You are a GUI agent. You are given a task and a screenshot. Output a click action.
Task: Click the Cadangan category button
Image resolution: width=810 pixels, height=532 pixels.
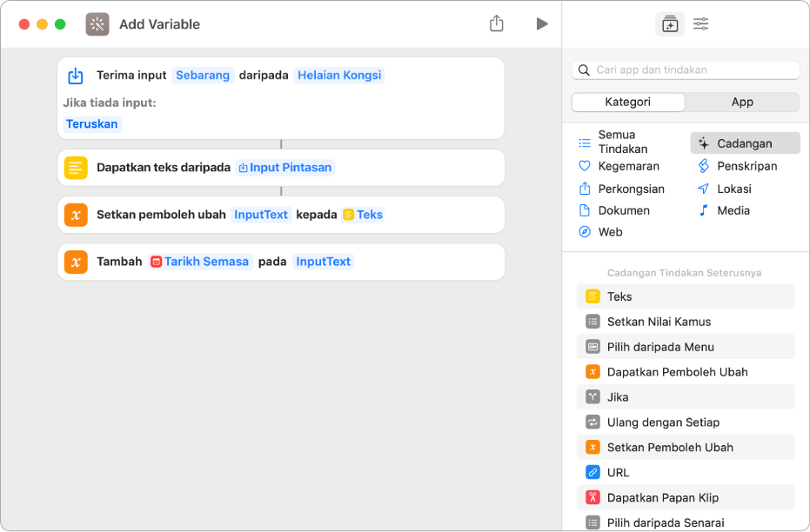(745, 143)
